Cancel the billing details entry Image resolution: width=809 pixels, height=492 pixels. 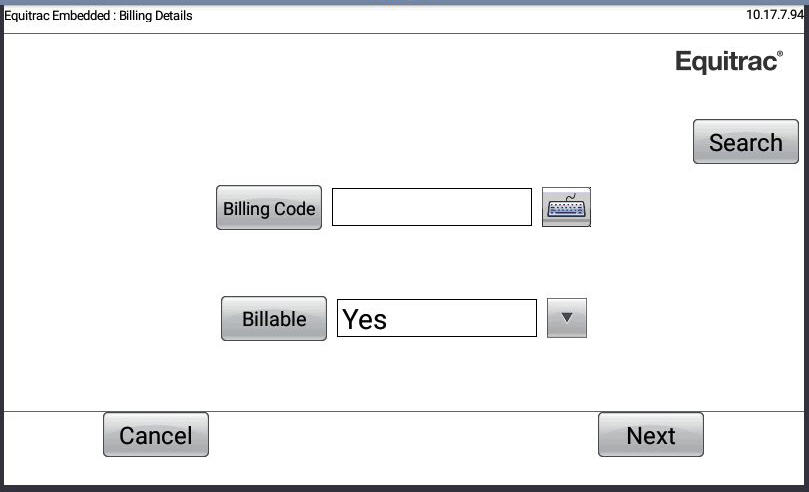pyautogui.click(x=156, y=435)
